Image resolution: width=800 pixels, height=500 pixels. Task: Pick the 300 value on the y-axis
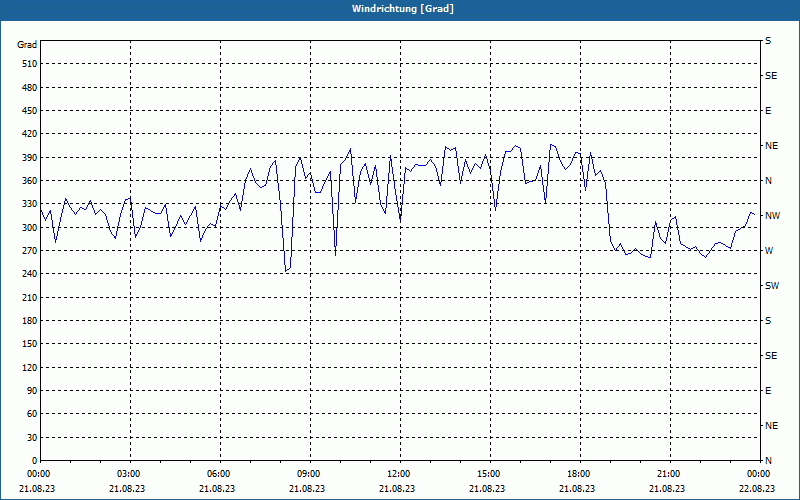click(29, 228)
